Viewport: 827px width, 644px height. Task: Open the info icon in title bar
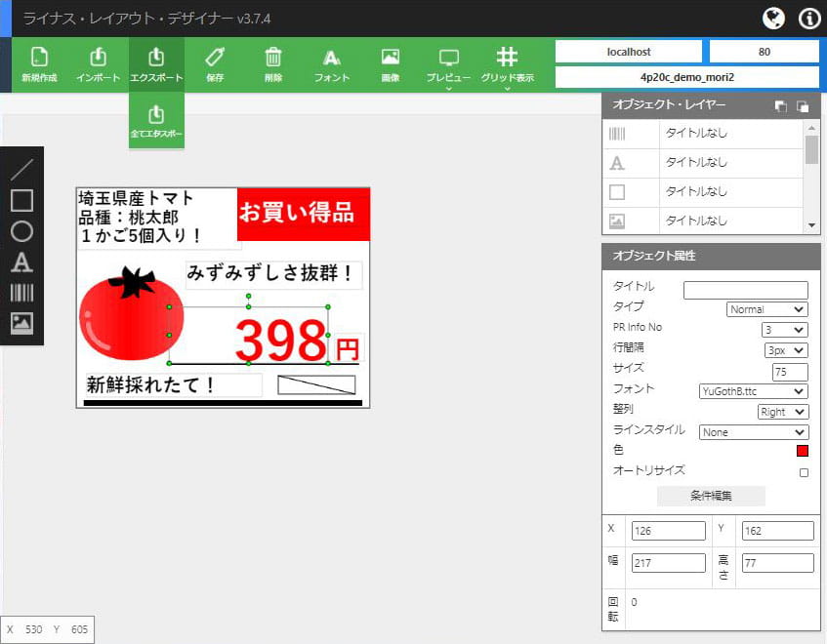pyautogui.click(x=809, y=19)
